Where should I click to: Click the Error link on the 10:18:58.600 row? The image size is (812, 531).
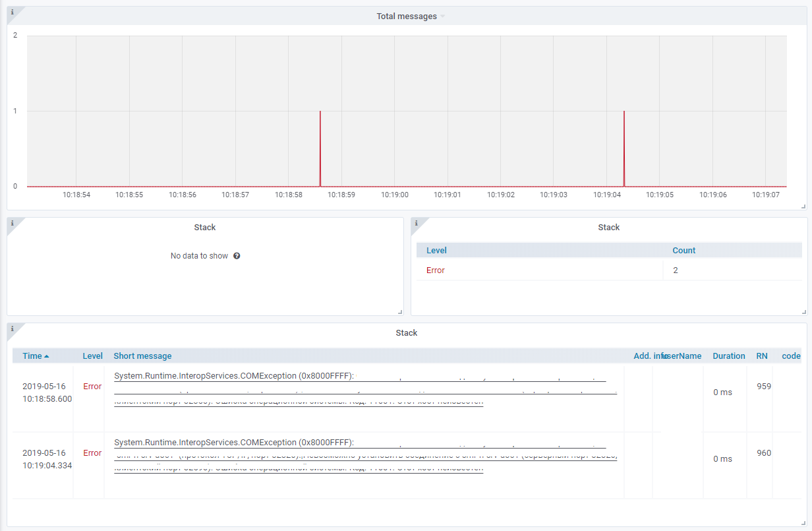point(92,387)
